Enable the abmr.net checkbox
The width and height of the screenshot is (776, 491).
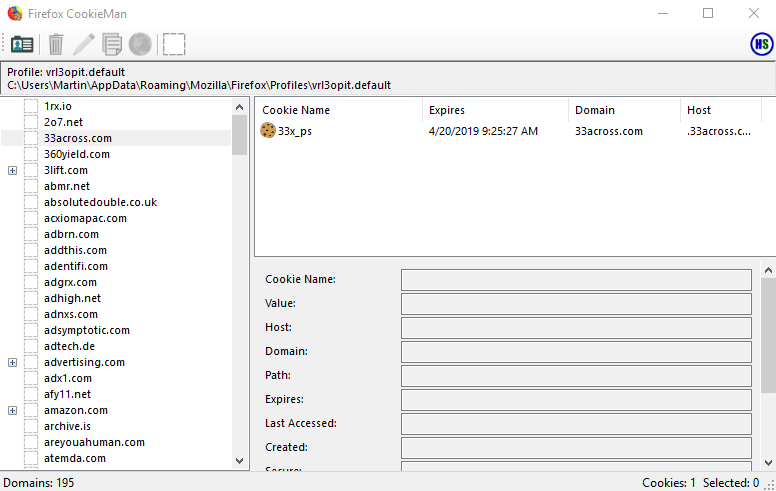tap(31, 186)
